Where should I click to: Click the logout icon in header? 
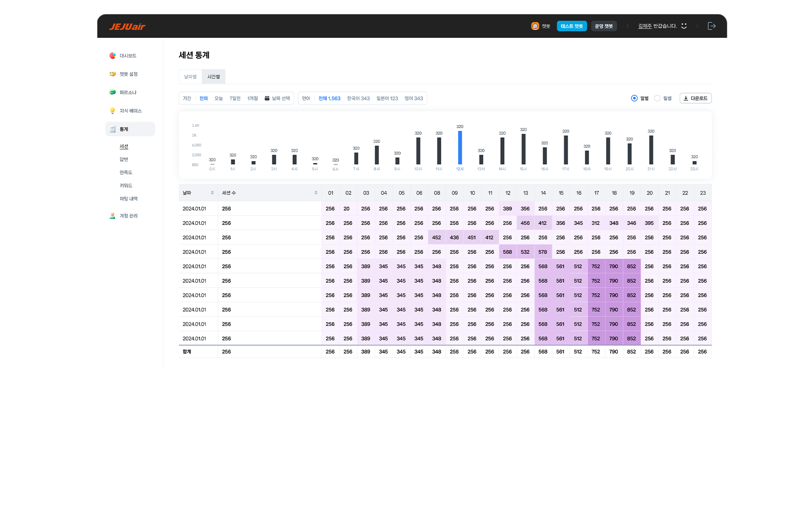711,26
